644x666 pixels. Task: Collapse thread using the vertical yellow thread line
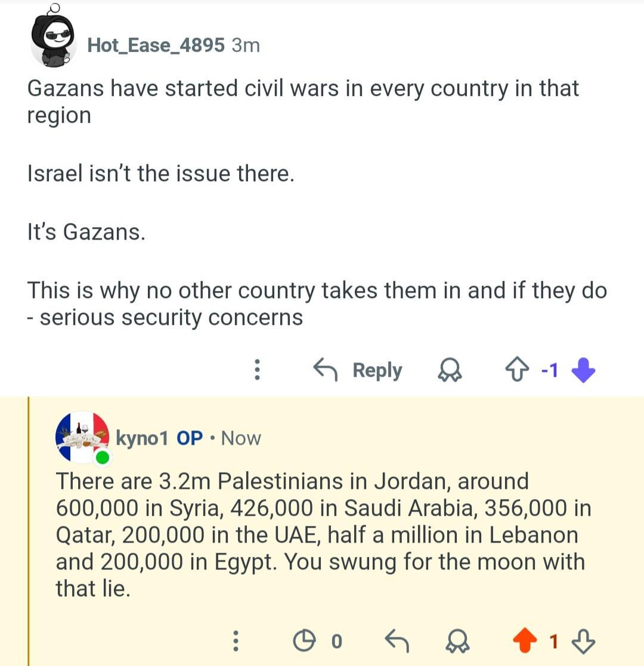coord(29,531)
